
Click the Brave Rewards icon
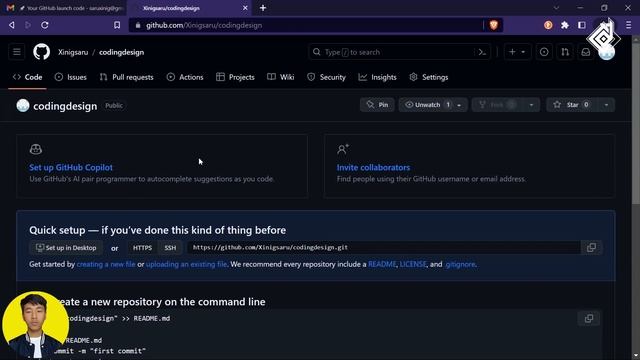pos(548,25)
